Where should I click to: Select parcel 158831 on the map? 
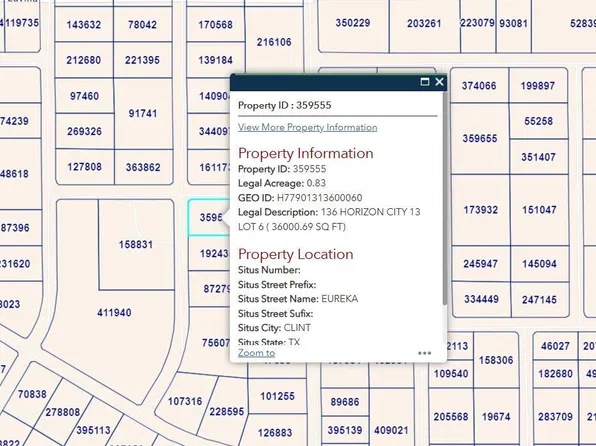[x=136, y=244]
